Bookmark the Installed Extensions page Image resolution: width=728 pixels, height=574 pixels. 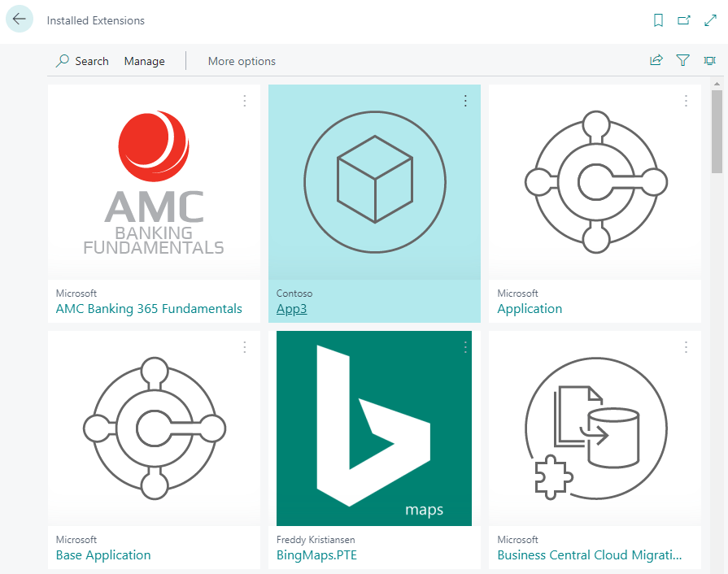point(658,20)
